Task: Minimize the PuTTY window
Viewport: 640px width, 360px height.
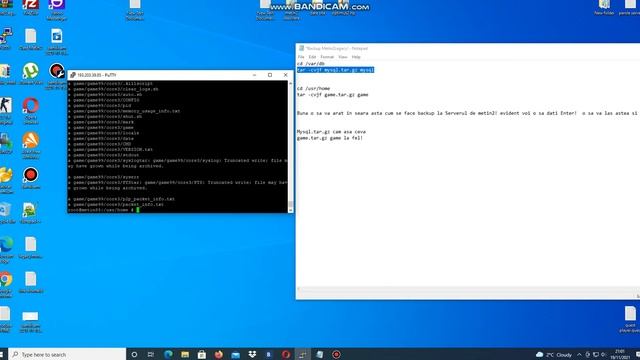Action: coord(254,75)
